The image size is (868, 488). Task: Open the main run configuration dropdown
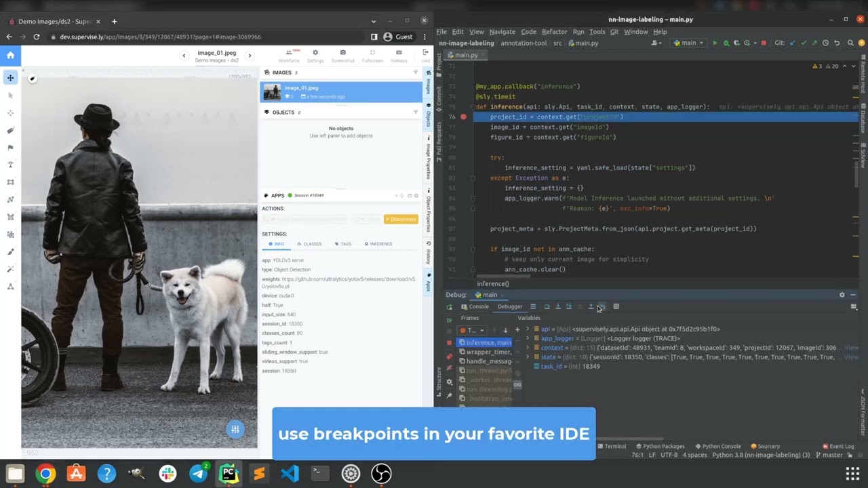(x=688, y=43)
